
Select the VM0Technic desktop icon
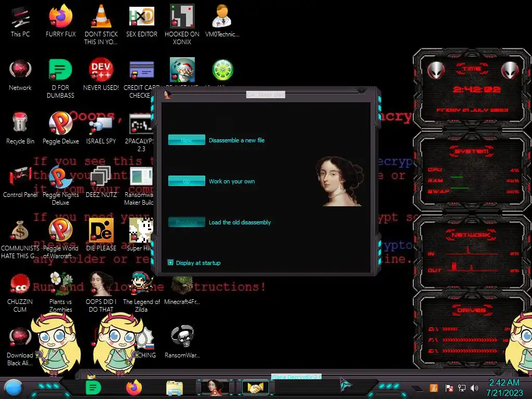(222, 21)
